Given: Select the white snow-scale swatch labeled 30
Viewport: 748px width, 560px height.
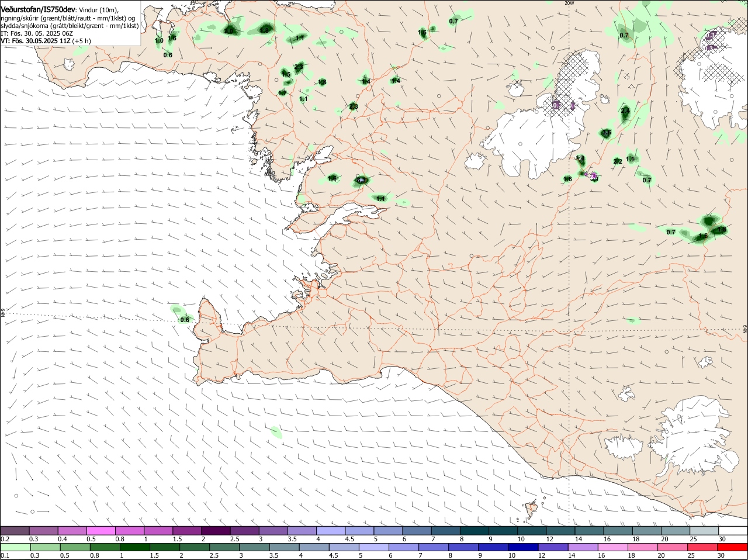Looking at the screenshot, I should click(732, 530).
